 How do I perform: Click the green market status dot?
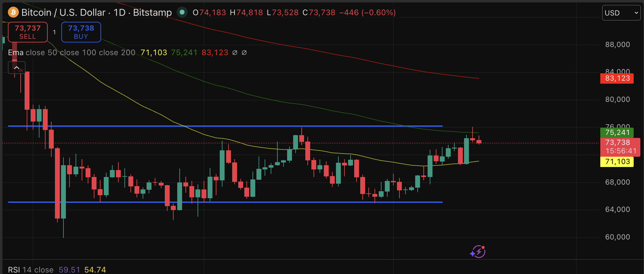click(182, 12)
